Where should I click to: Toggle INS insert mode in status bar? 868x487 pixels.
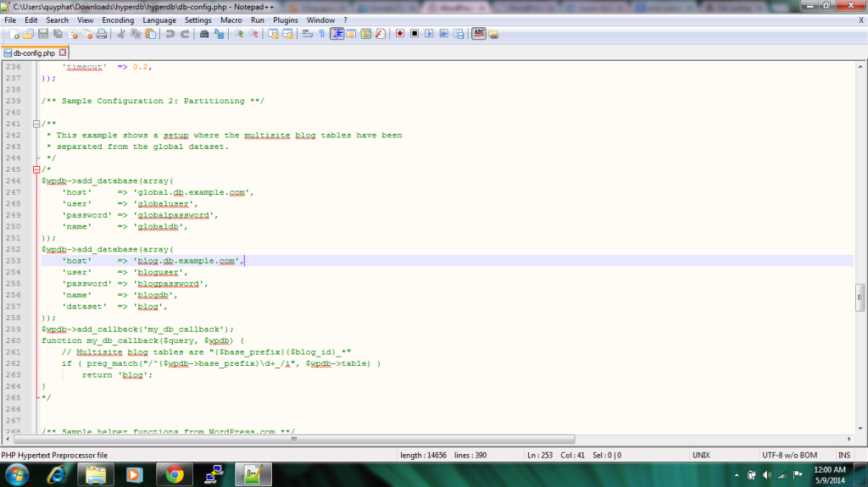844,455
